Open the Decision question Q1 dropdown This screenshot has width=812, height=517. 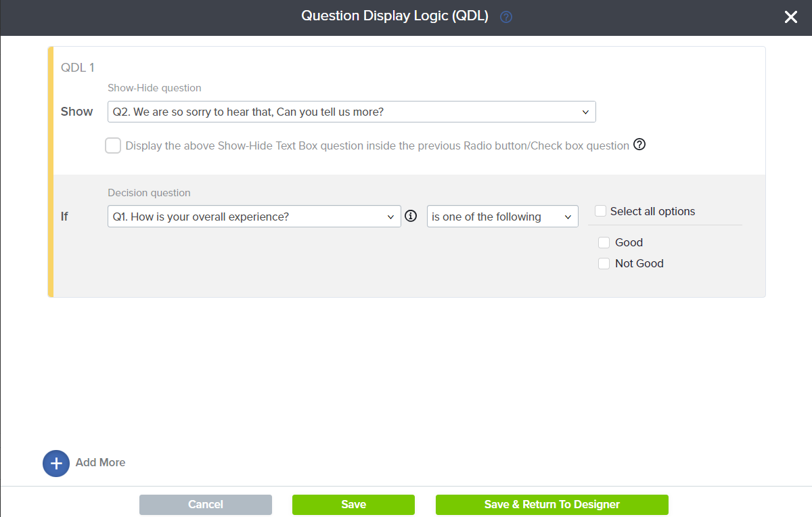coord(254,217)
